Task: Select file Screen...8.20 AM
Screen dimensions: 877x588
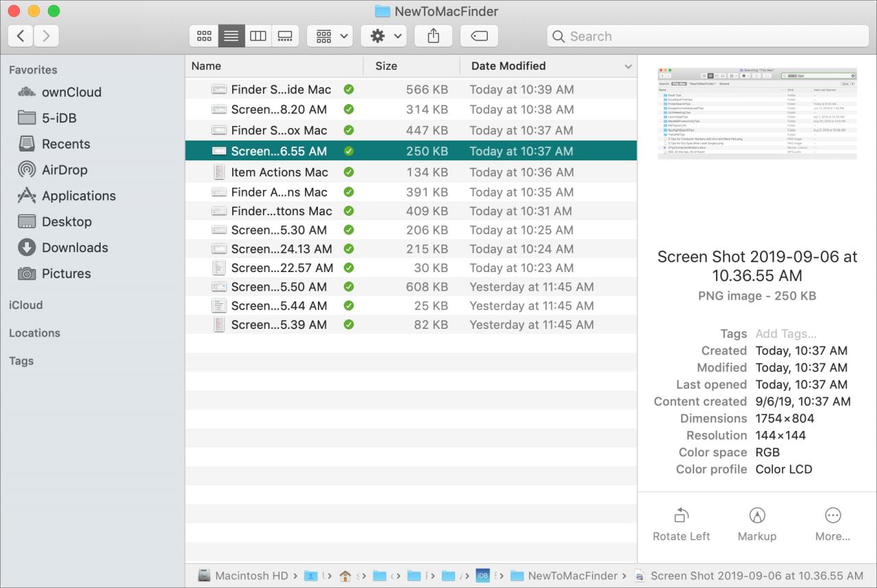Action: coord(411,109)
